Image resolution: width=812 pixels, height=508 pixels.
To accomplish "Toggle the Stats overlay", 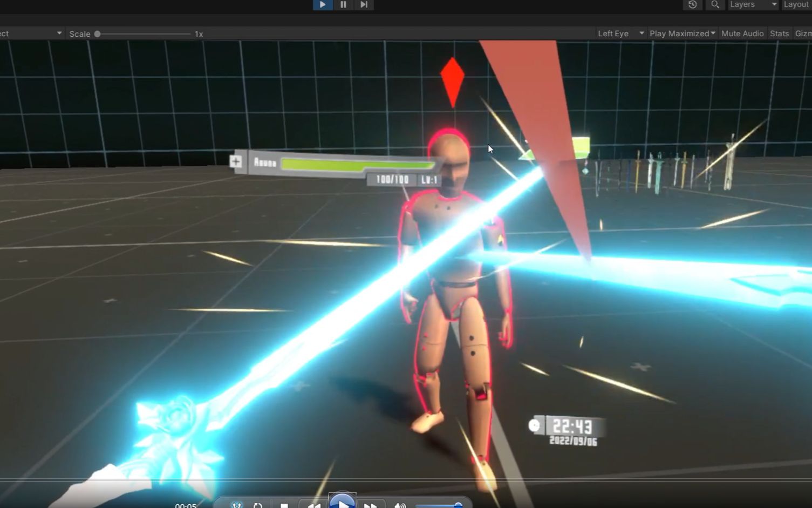I will (x=779, y=33).
